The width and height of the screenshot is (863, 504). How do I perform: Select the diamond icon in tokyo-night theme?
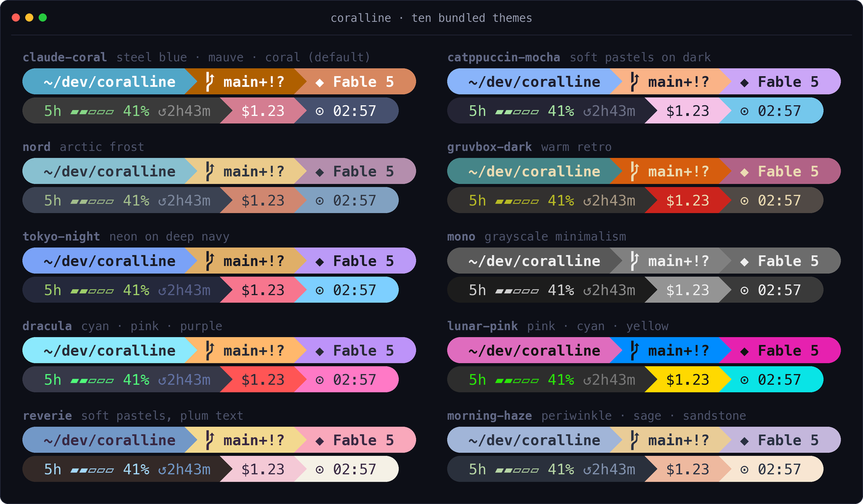(x=320, y=262)
